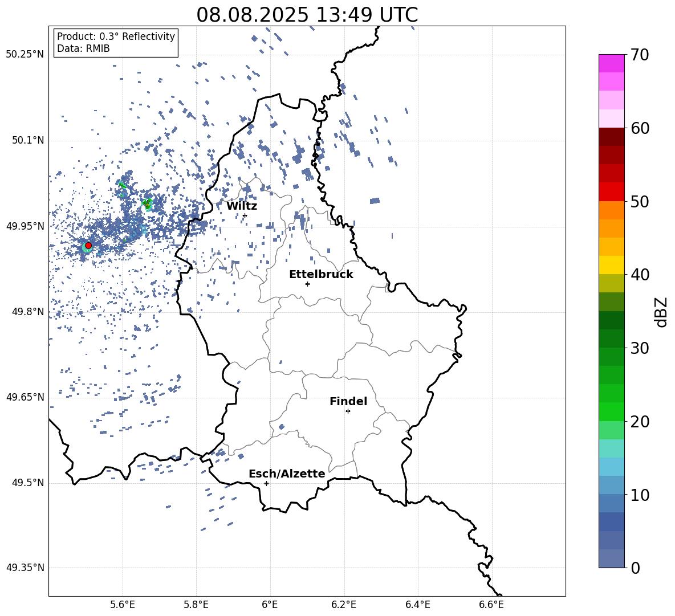Click the 6.4°E longitude label

417,605
